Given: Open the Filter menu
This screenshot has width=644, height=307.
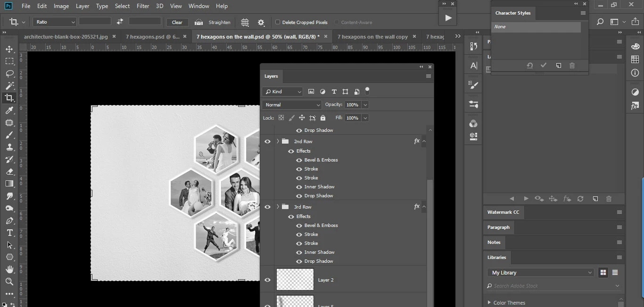Looking at the screenshot, I should [143, 6].
